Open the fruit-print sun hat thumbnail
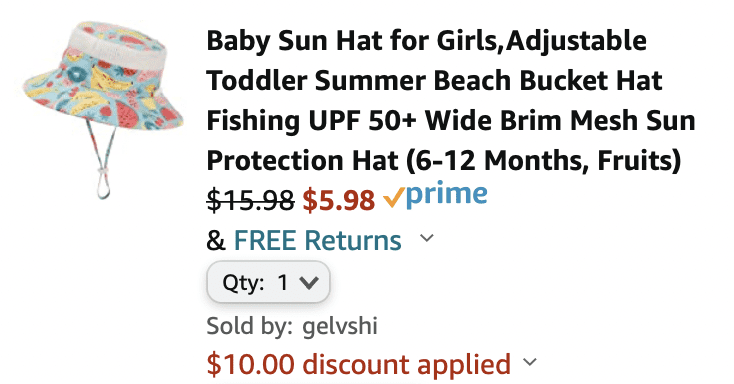Screen dimensions: 734x384 (x=103, y=110)
